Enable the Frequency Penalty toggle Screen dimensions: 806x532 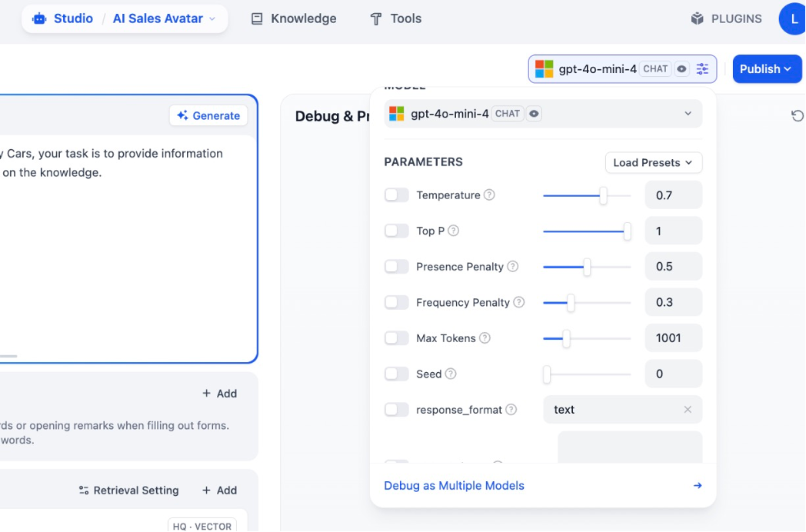click(397, 302)
